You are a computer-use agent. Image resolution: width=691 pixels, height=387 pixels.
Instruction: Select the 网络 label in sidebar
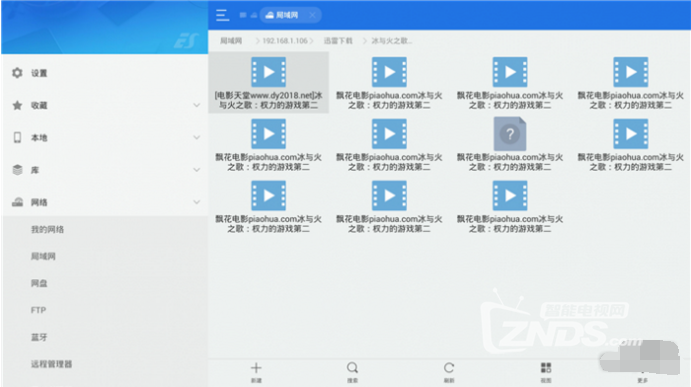[39, 202]
